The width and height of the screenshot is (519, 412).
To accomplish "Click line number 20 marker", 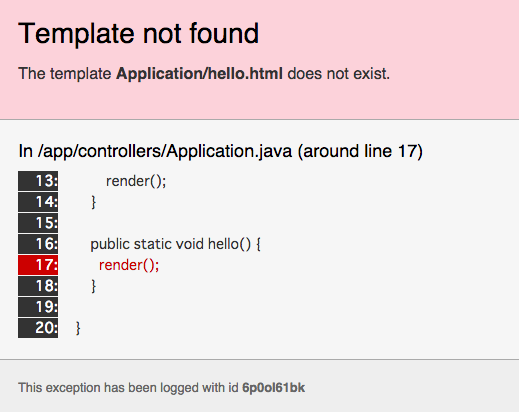I will pos(38,328).
